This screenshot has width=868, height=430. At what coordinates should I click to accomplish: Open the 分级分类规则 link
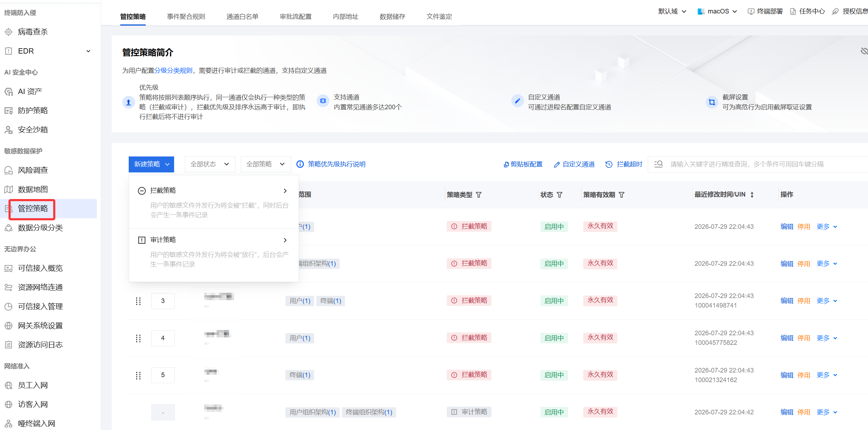(x=173, y=71)
